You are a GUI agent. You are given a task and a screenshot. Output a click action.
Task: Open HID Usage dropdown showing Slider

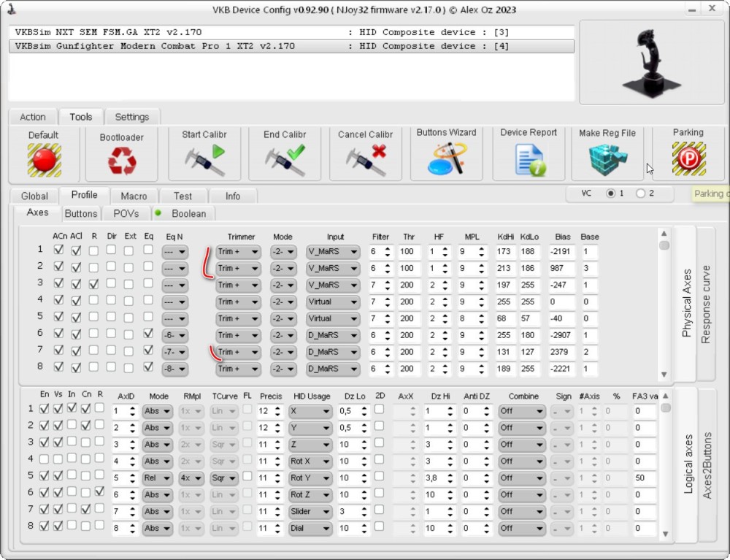pos(310,512)
